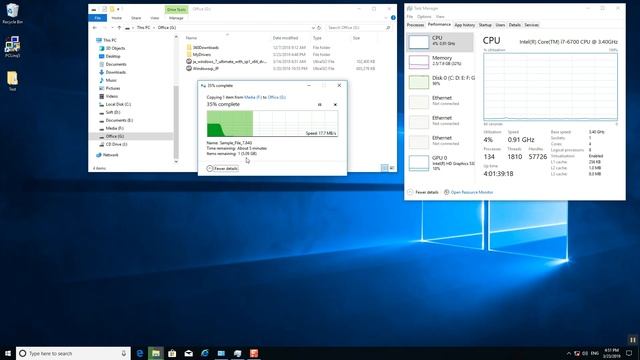Sort files by the Name column

(x=191, y=38)
